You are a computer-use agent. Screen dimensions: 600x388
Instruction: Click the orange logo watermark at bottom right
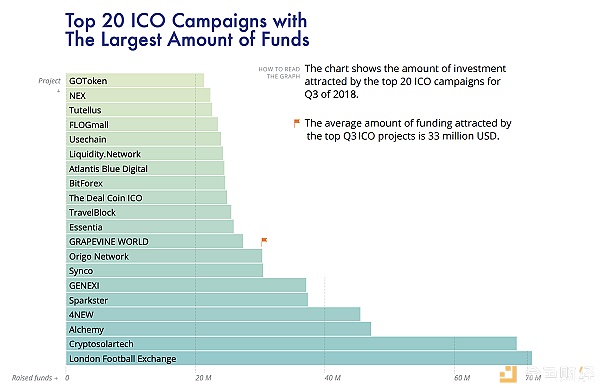508,374
